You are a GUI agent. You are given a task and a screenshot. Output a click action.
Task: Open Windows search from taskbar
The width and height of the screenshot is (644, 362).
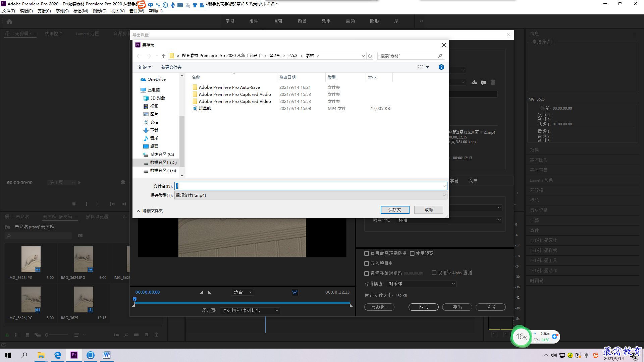pos(24,355)
